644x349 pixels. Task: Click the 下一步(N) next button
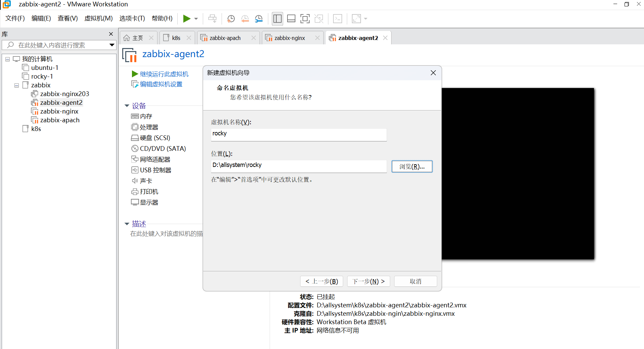[369, 281]
